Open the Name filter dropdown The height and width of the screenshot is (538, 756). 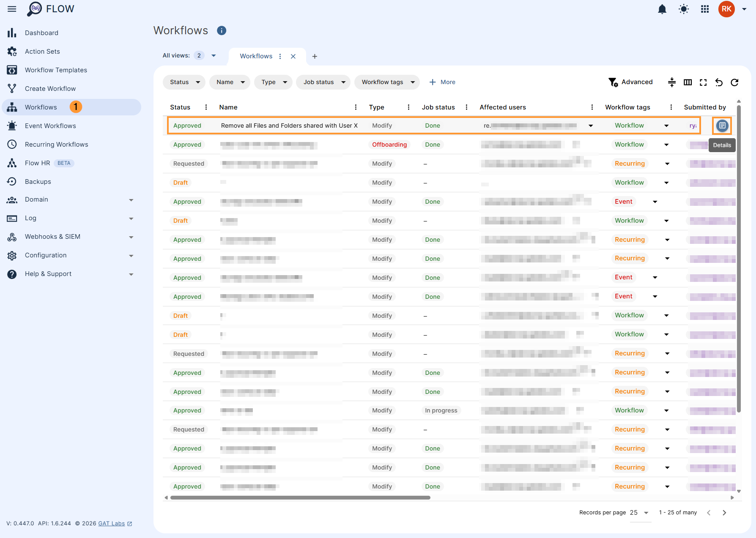coord(230,82)
